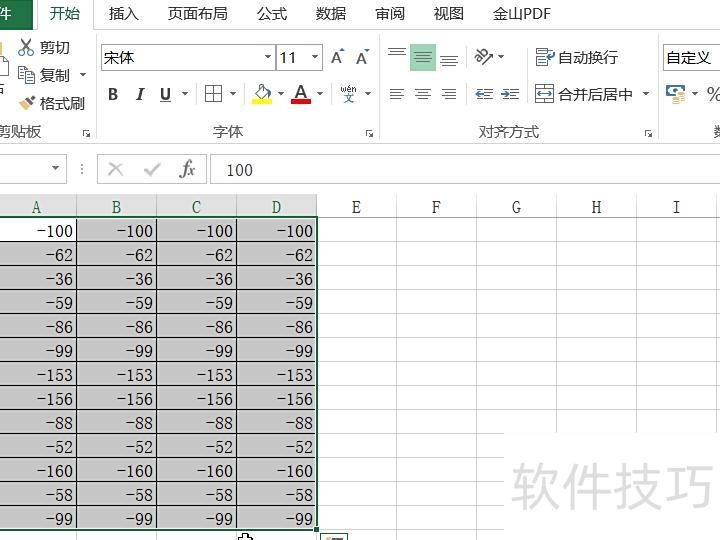Click the Cut scissors icon

pyautogui.click(x=26, y=47)
